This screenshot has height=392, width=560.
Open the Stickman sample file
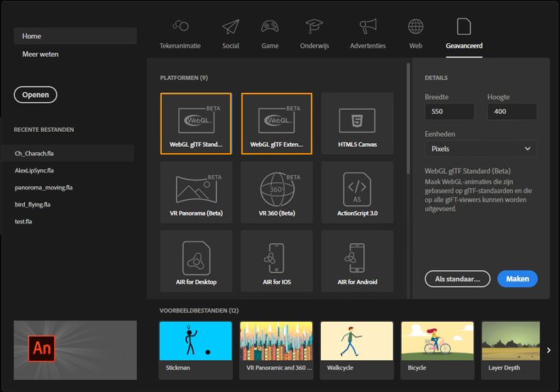click(196, 350)
